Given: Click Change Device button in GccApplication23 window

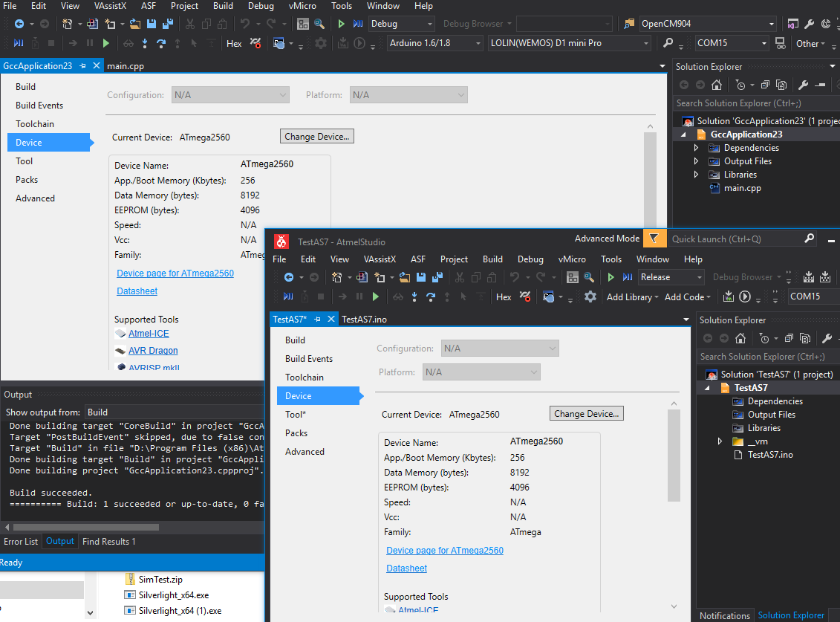Looking at the screenshot, I should (316, 136).
